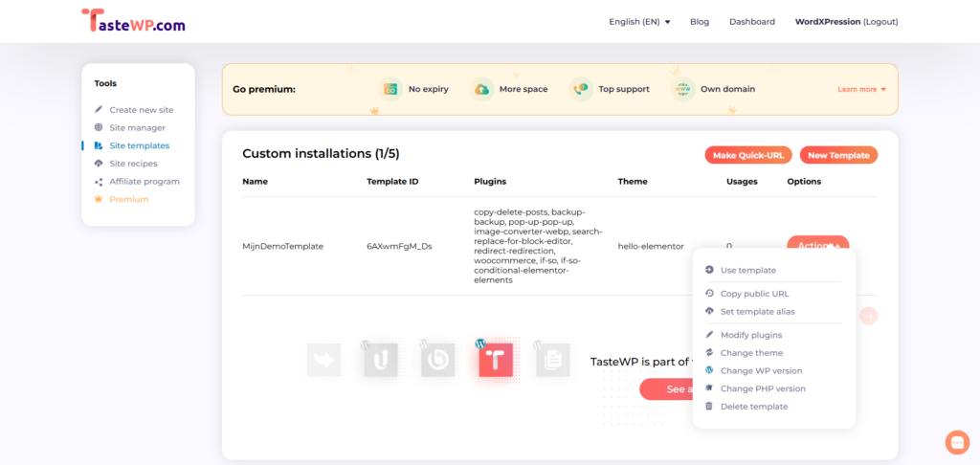Click the (Logout) link

pos(880,22)
